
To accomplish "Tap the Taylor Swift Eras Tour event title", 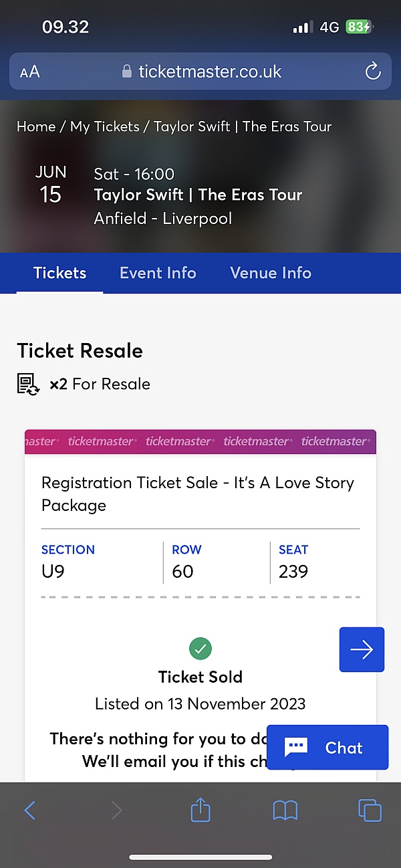I will [198, 195].
